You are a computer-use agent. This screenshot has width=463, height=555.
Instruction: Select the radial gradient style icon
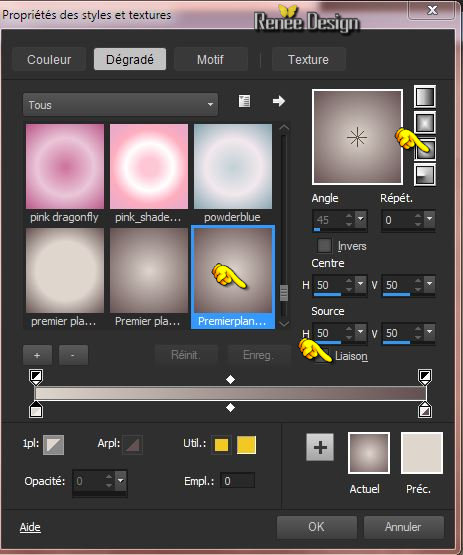(425, 175)
